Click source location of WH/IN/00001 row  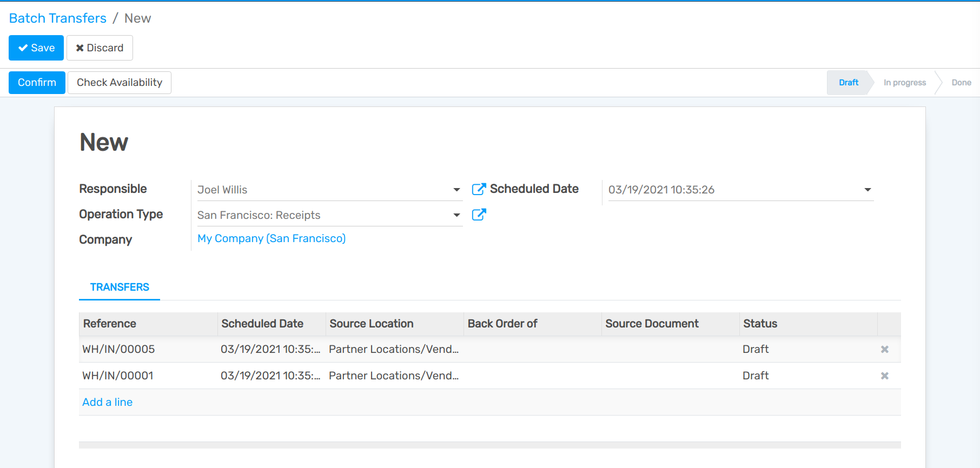[x=394, y=376]
